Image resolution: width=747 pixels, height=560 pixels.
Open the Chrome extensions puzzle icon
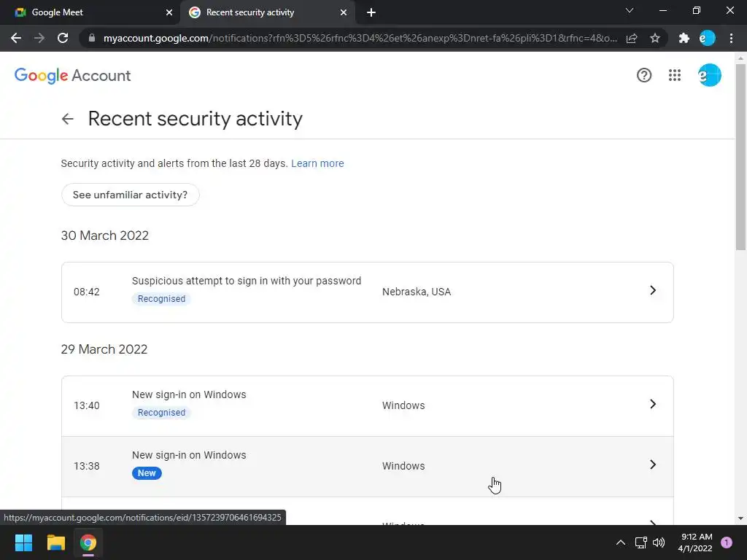click(684, 38)
